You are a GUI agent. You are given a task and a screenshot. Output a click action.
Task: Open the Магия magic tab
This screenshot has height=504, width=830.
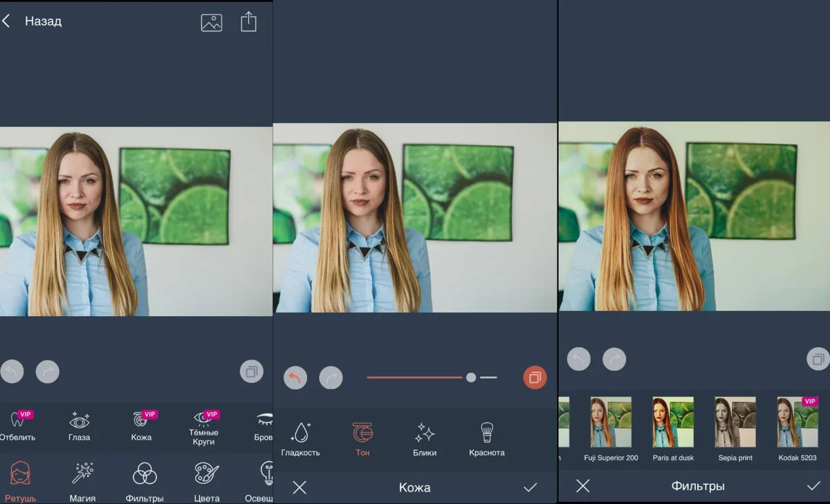point(82,482)
